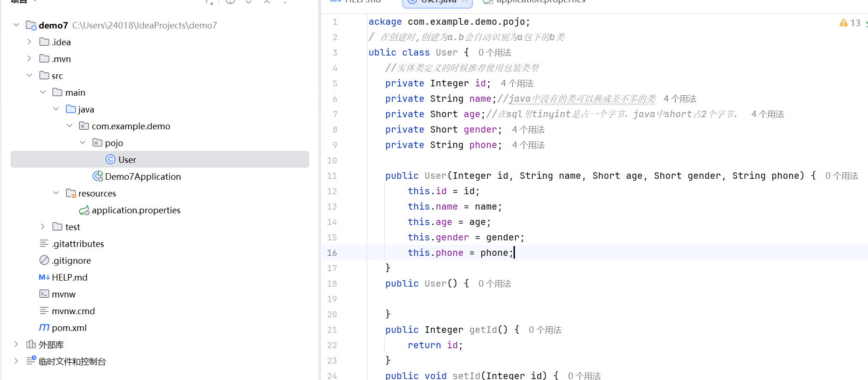This screenshot has width=868, height=380.
Task: Click the External Libraries (外部库) icon
Action: [31, 345]
